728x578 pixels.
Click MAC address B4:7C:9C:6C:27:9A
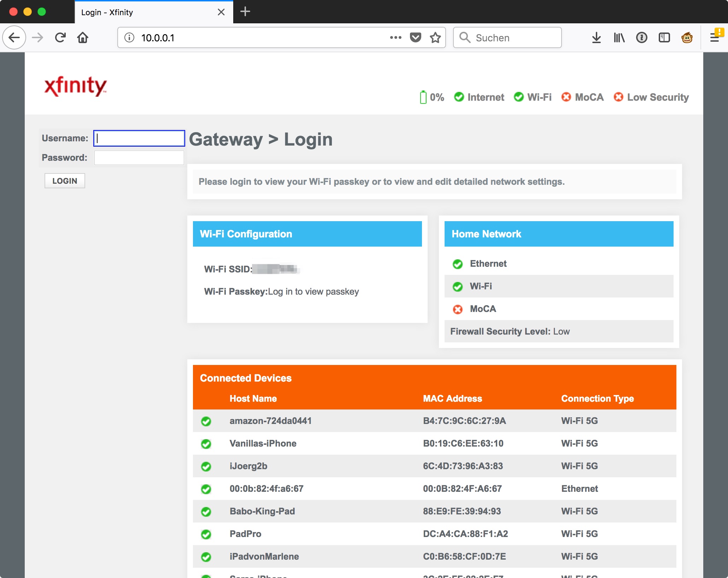(x=464, y=421)
